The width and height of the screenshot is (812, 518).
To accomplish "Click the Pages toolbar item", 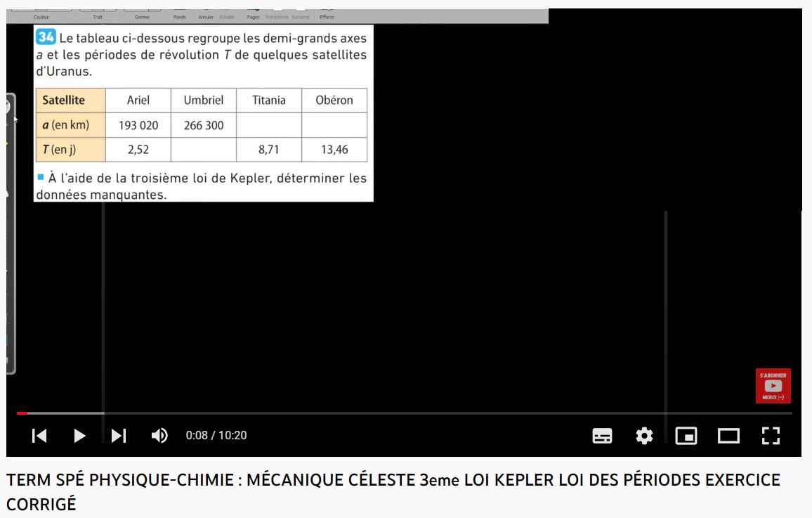I will 254,17.
